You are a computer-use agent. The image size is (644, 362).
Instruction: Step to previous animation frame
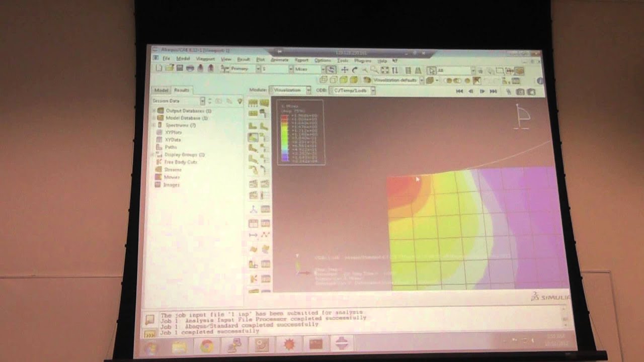[471, 92]
